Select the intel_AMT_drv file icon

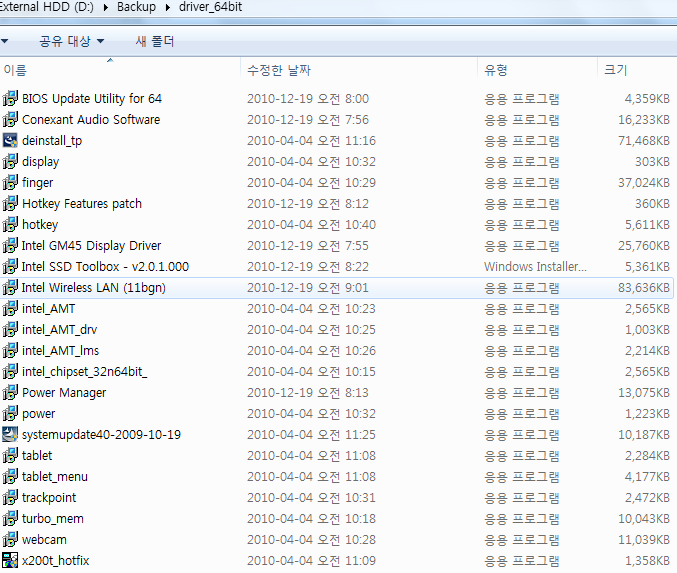coord(10,329)
